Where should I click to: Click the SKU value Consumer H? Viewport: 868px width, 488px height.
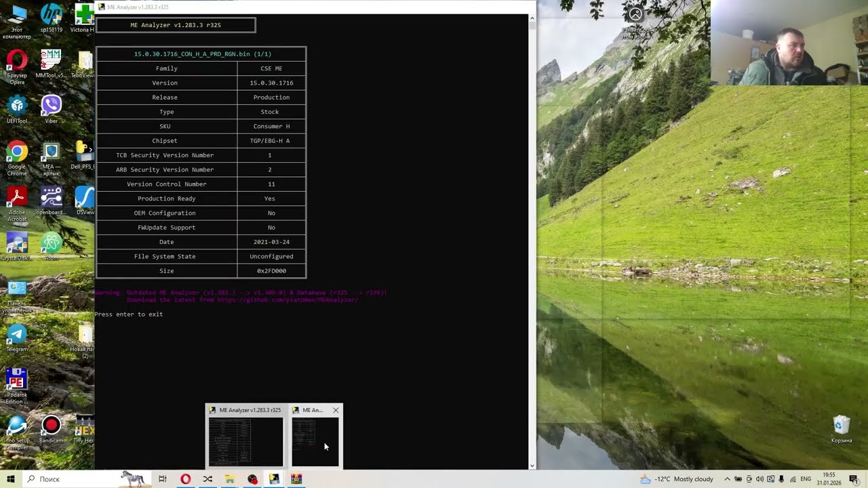(271, 126)
